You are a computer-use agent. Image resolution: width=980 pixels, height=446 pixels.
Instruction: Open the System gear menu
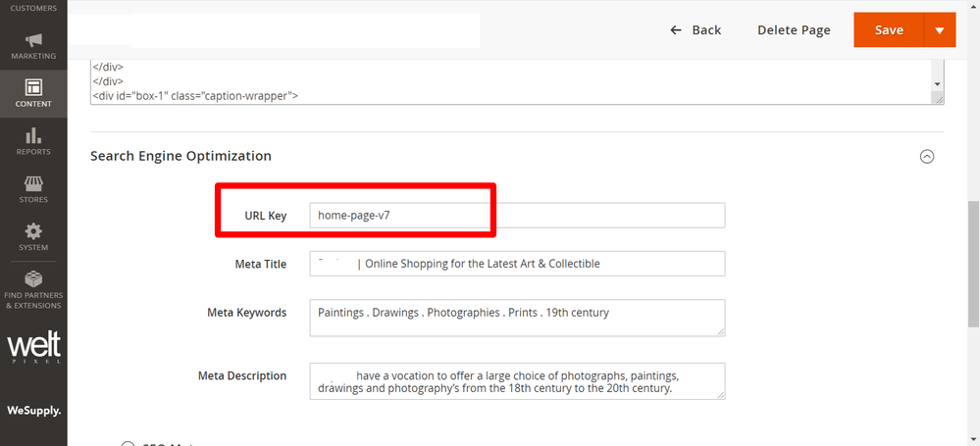33,236
